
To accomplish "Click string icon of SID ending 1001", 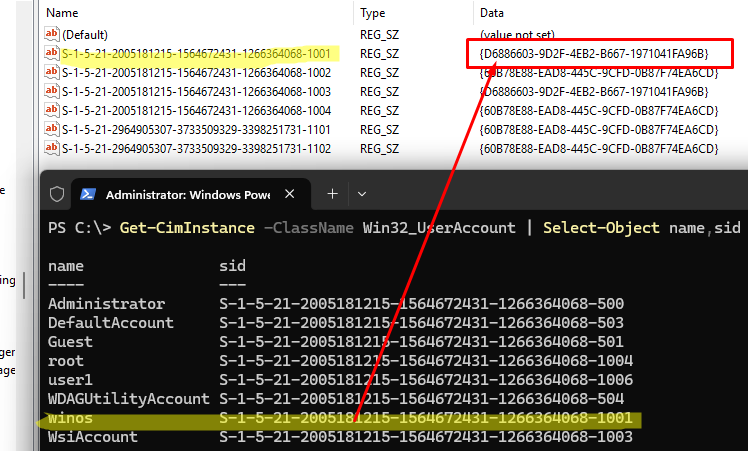I will coord(52,53).
